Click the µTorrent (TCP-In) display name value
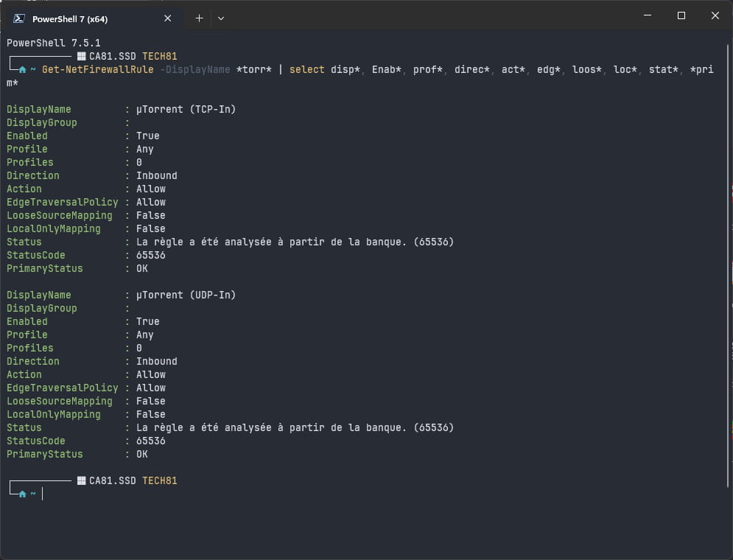This screenshot has height=560, width=733. [186, 109]
